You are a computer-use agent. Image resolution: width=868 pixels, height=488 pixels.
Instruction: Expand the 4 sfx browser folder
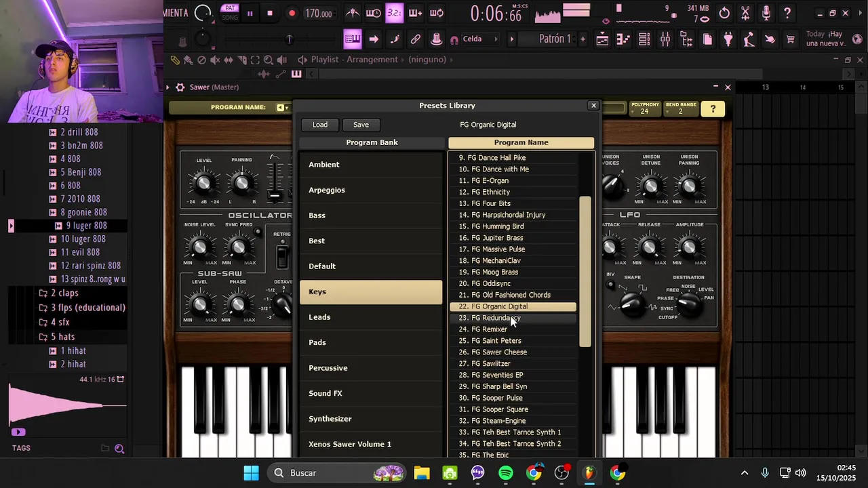point(60,322)
